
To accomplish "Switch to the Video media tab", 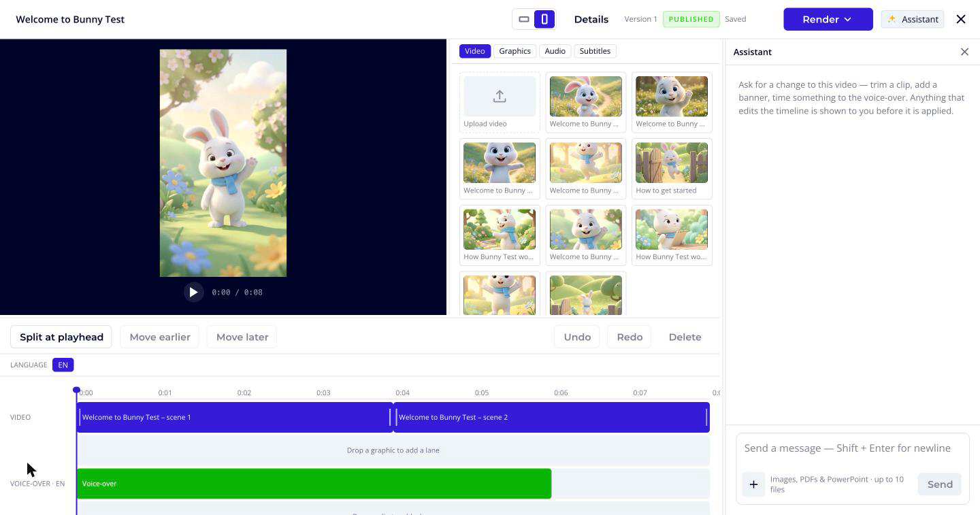I will (x=475, y=51).
